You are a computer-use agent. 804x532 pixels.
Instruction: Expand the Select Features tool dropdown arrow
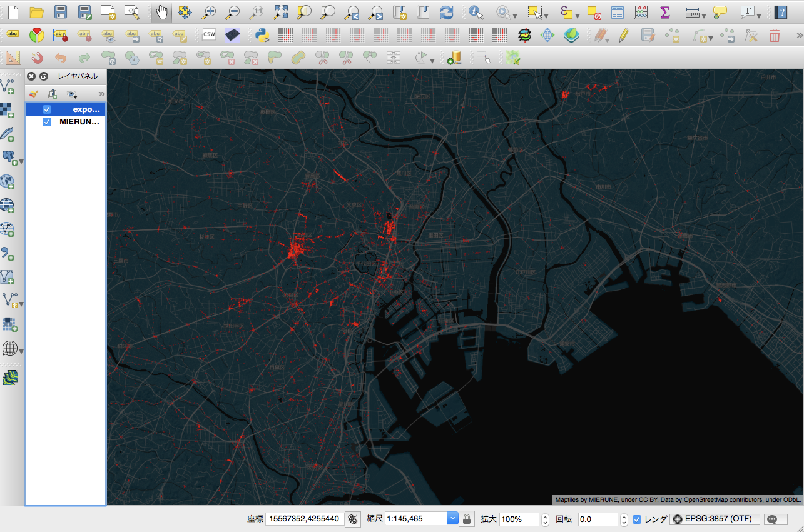point(547,15)
